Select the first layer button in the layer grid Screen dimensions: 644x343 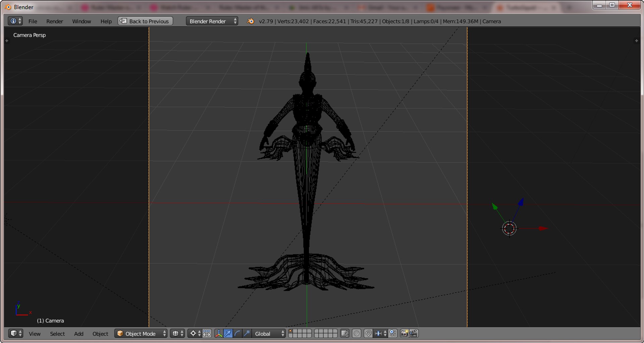coord(291,331)
